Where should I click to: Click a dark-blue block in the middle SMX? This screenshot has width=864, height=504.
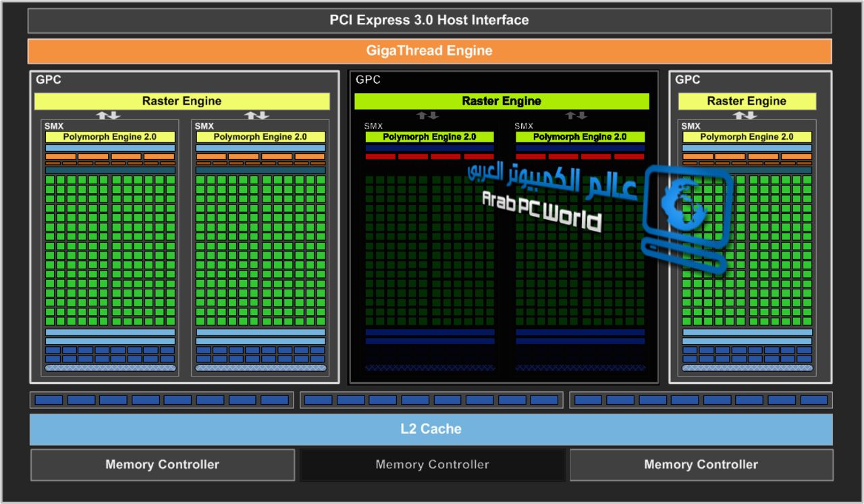click(429, 332)
